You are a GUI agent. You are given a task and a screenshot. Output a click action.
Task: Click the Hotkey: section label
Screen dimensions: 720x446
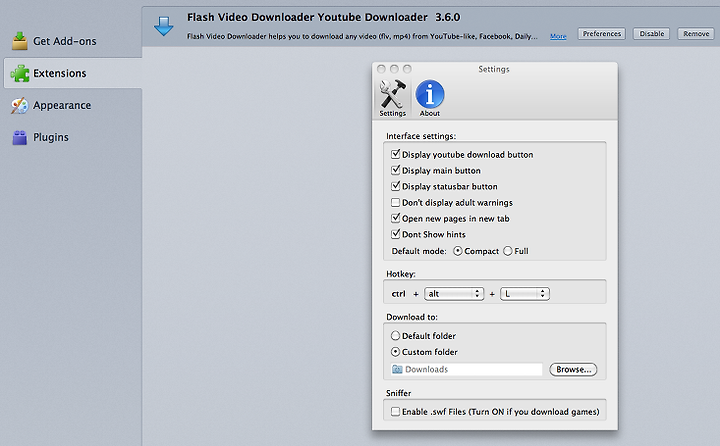tap(401, 274)
